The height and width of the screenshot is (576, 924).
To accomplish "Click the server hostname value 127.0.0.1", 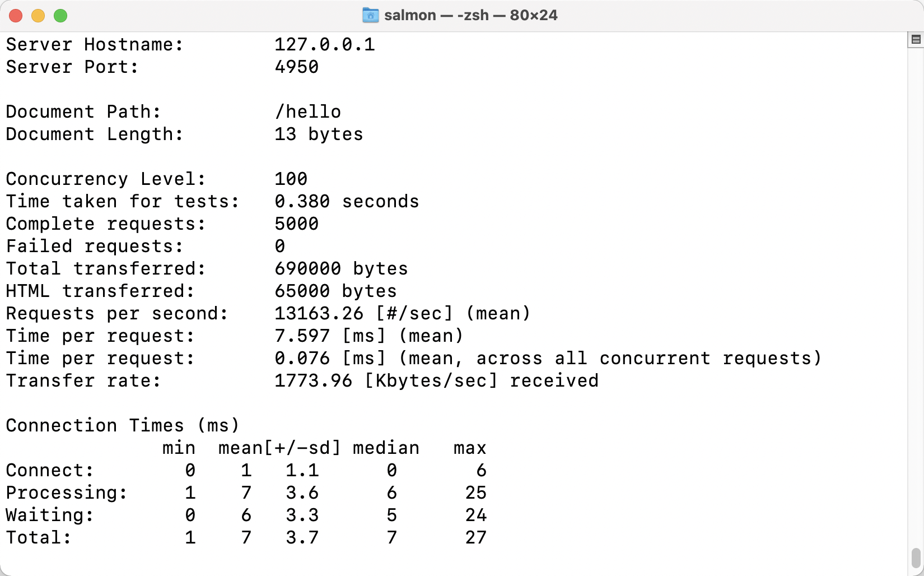I will (x=324, y=45).
